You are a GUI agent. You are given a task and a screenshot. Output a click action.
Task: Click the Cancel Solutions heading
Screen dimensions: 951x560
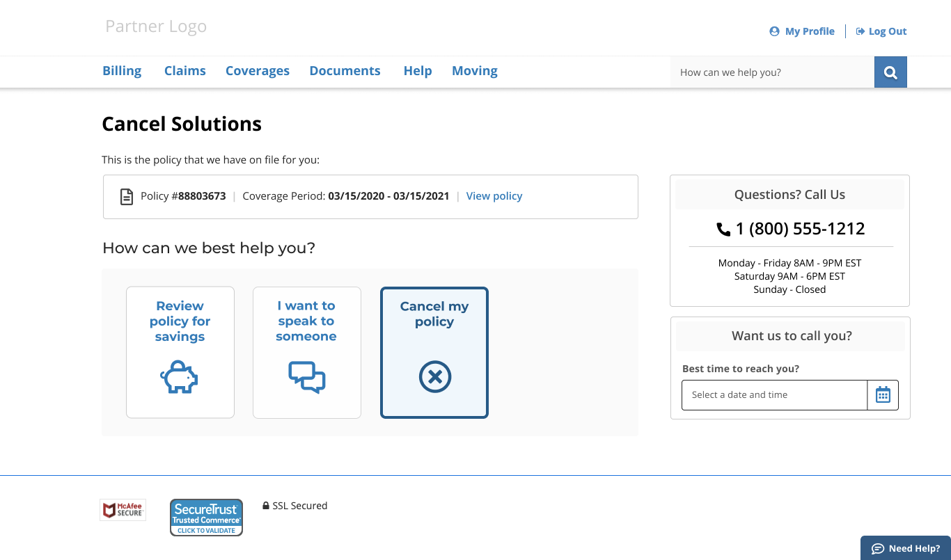coord(182,124)
